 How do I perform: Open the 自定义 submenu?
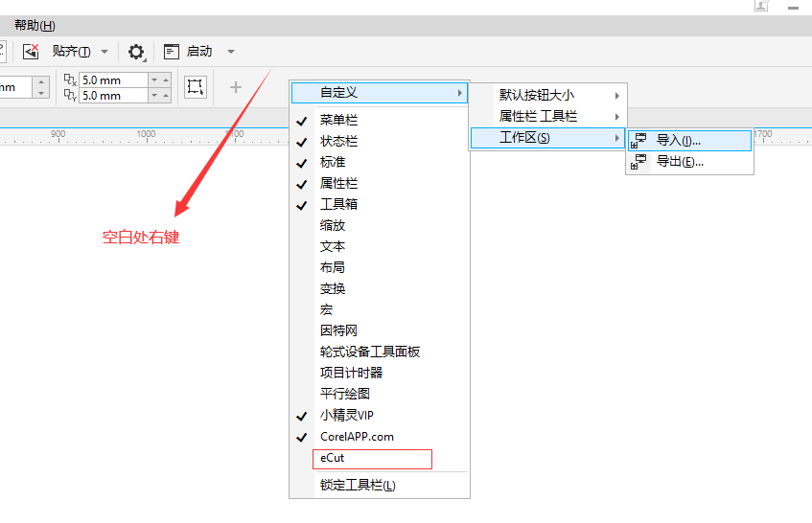click(x=380, y=93)
